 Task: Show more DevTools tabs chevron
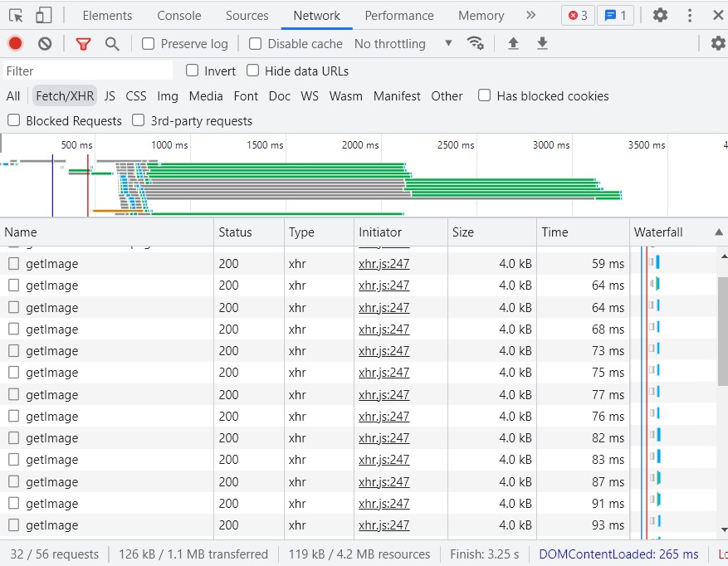(x=530, y=15)
